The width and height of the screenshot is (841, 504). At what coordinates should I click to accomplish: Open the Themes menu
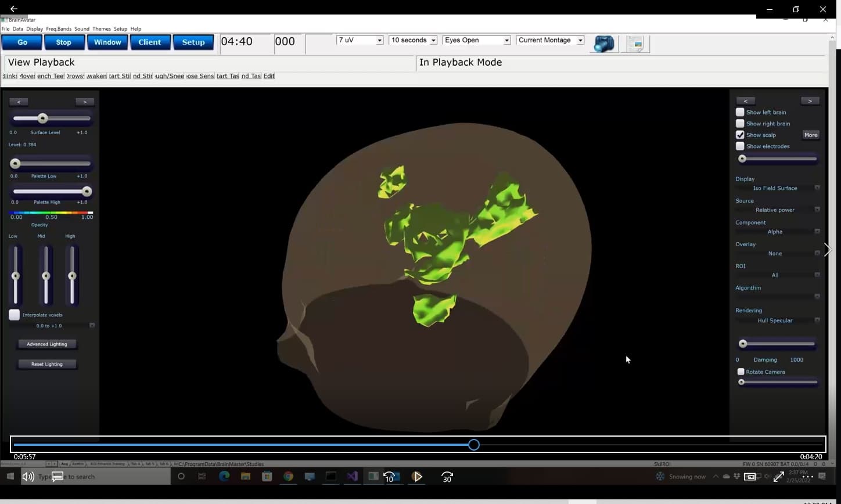101,28
